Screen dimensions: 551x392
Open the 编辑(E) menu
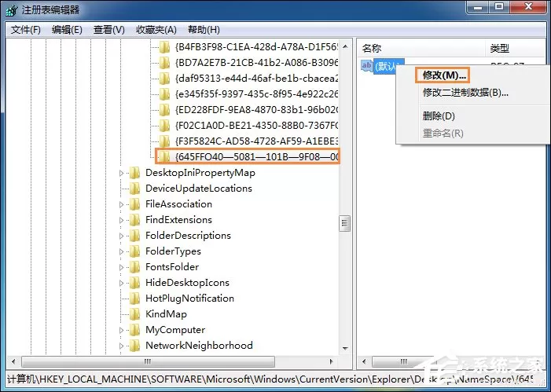click(67, 30)
